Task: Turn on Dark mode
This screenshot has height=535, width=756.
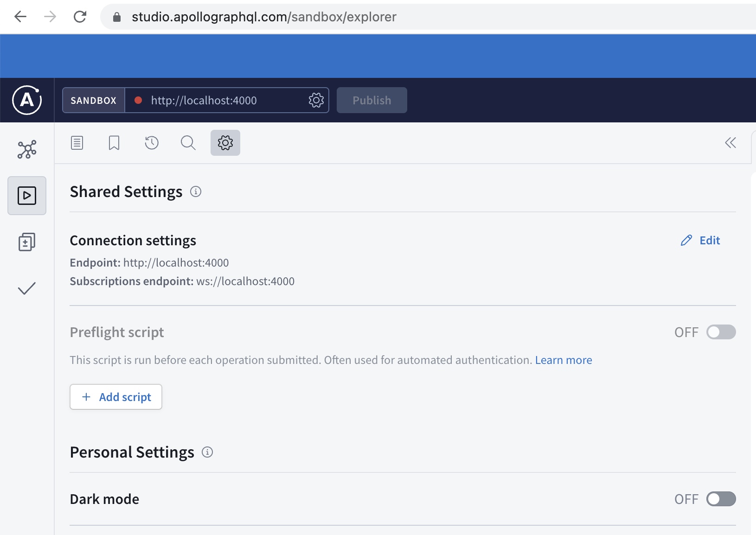Action: pos(721,499)
